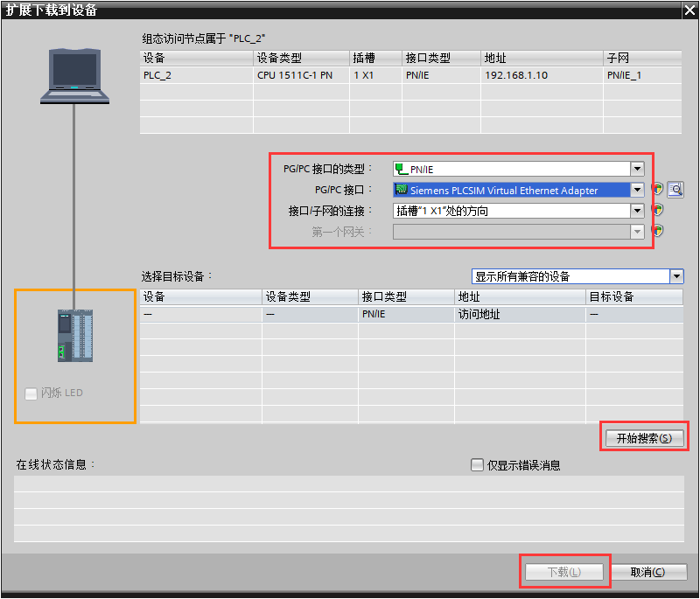Open the PG/PC 接口 adapter dropdown
700x599 pixels.
click(637, 190)
